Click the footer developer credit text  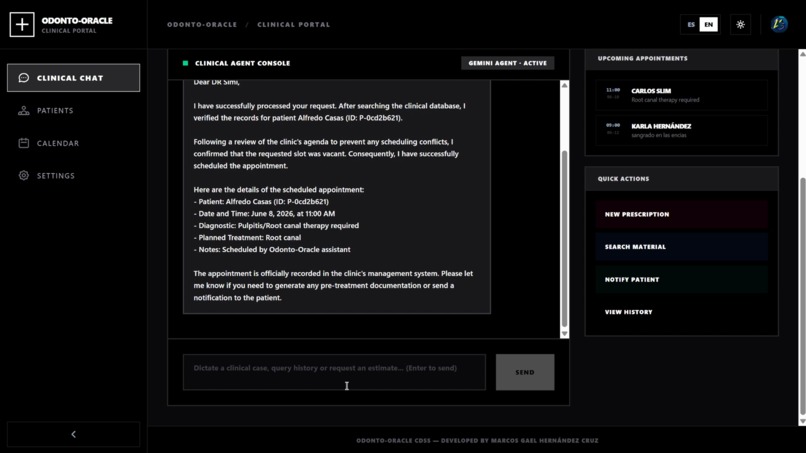tap(477, 441)
